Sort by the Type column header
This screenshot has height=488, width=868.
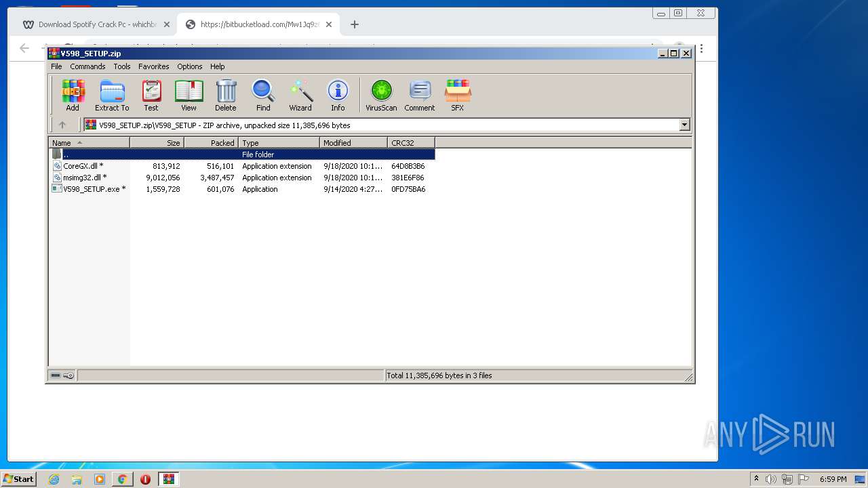coord(279,143)
